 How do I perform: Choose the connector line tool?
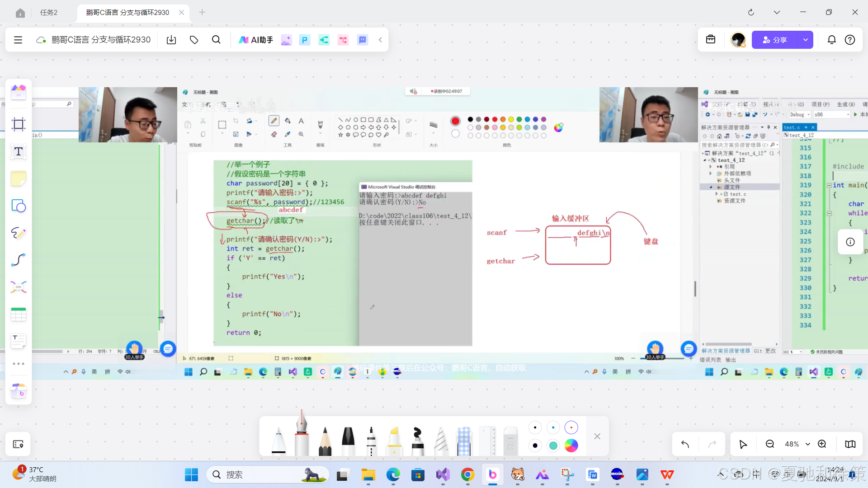point(19,260)
